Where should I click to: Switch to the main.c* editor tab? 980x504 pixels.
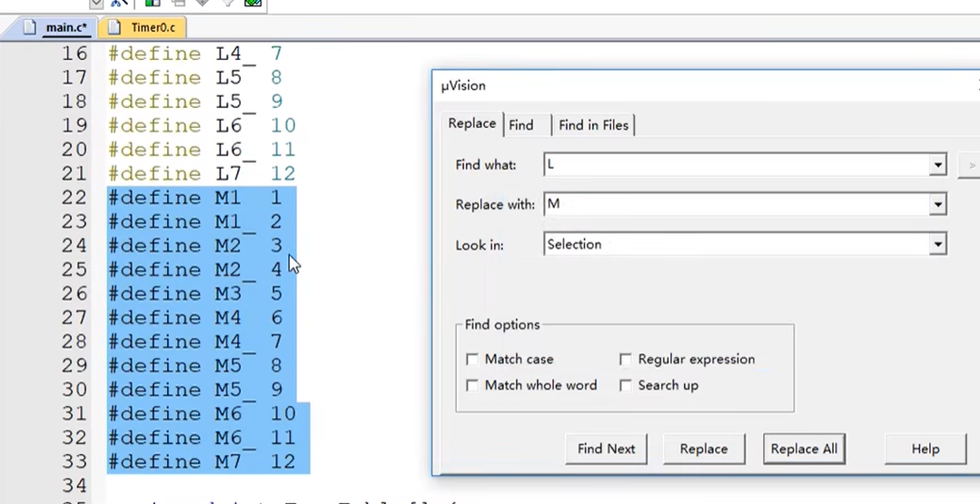(x=65, y=27)
